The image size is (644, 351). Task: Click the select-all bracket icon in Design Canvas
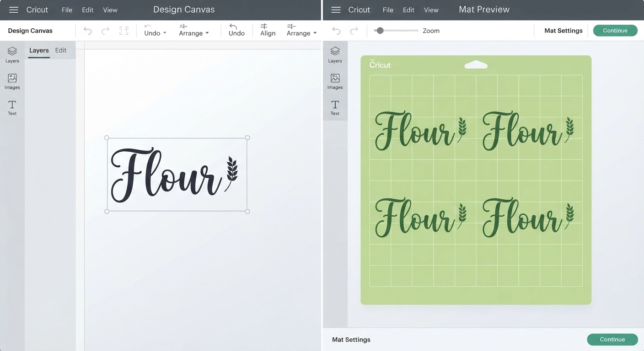pos(123,31)
